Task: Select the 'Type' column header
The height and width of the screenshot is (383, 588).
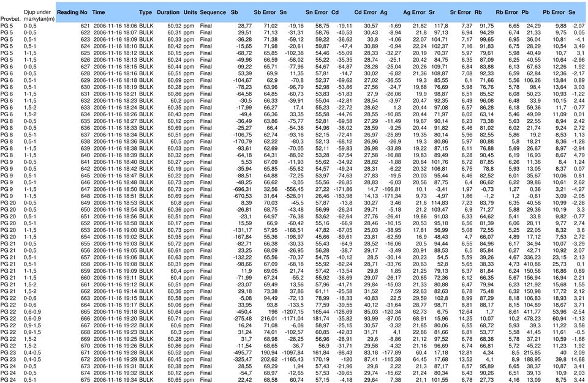Action: point(146,12)
